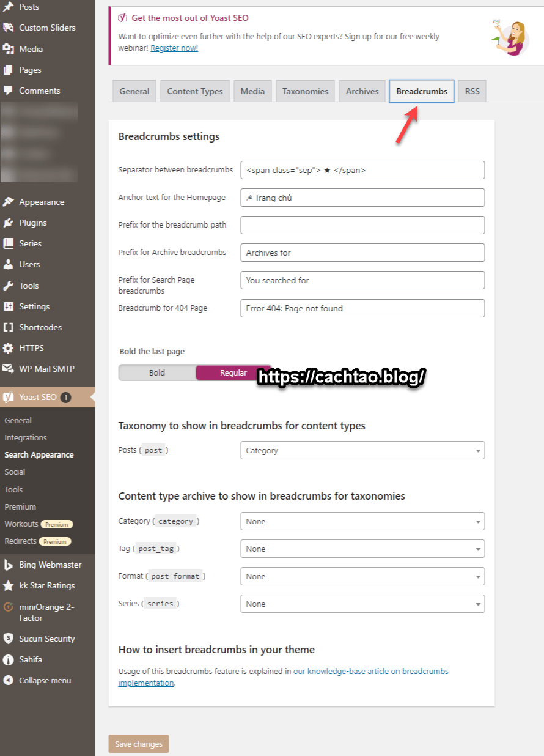This screenshot has height=756, width=544.
Task: Select the Breadcrumbs tab
Action: pyautogui.click(x=422, y=91)
